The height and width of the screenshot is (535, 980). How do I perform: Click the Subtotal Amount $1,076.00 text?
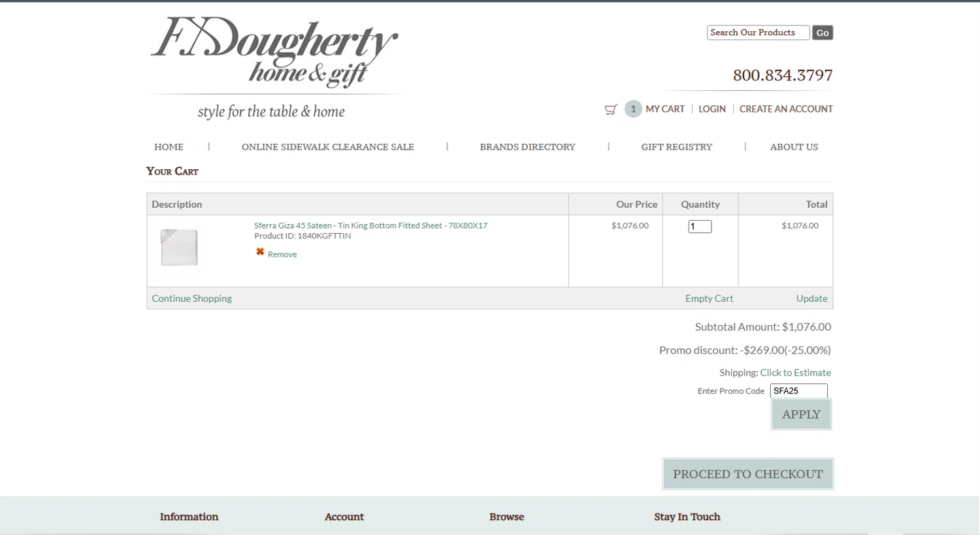click(x=763, y=327)
